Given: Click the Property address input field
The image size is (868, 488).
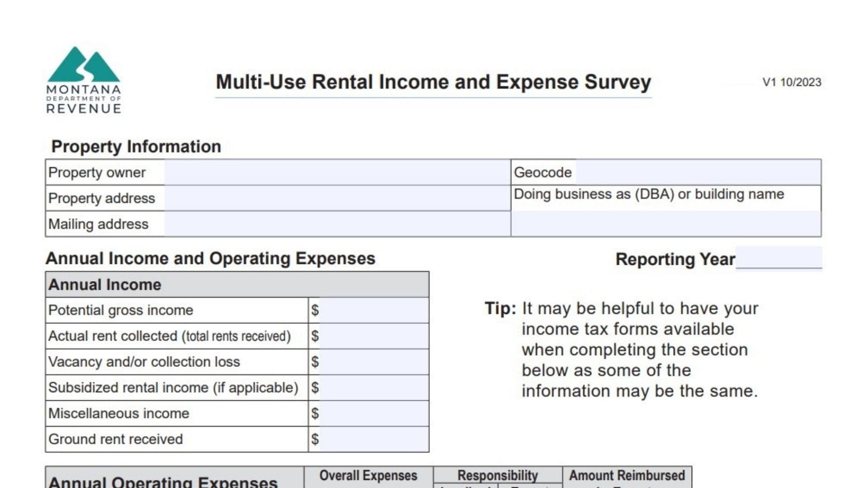Looking at the screenshot, I should (x=337, y=198).
